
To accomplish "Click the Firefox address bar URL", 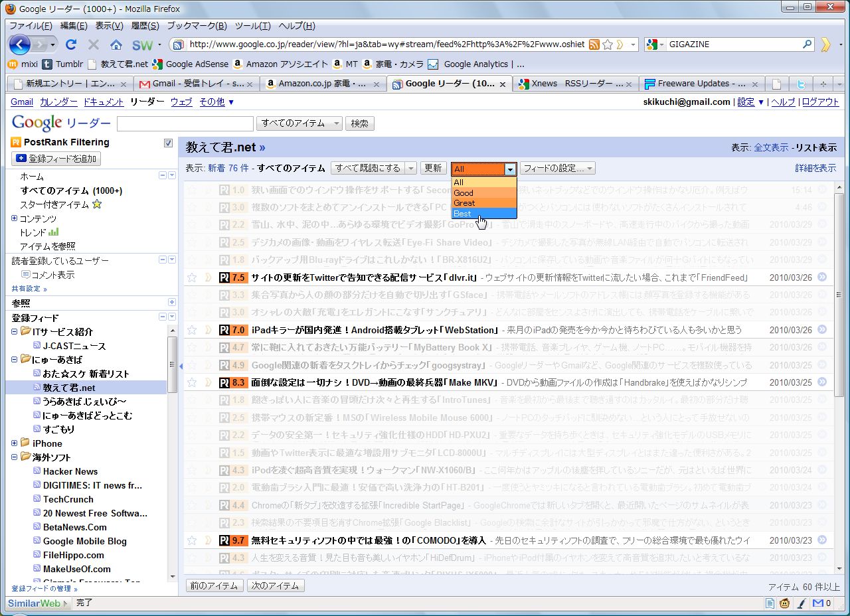I will pyautogui.click(x=386, y=44).
